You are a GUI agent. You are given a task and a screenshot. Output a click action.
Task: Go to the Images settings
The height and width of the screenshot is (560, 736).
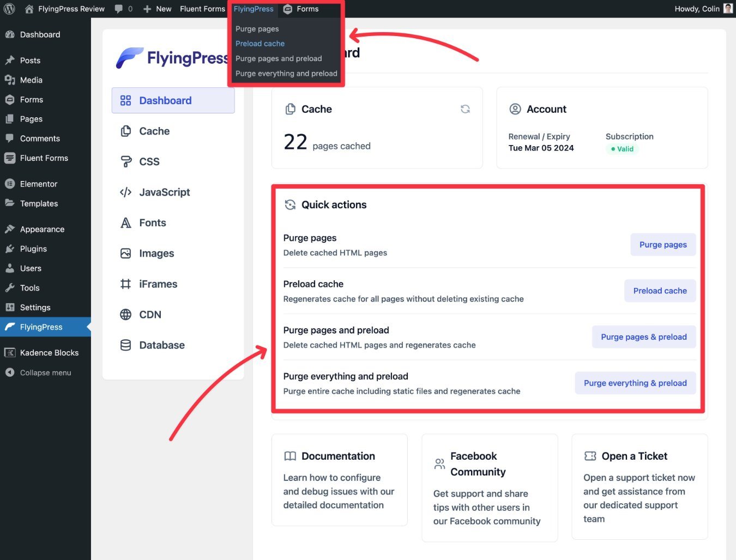[156, 254]
